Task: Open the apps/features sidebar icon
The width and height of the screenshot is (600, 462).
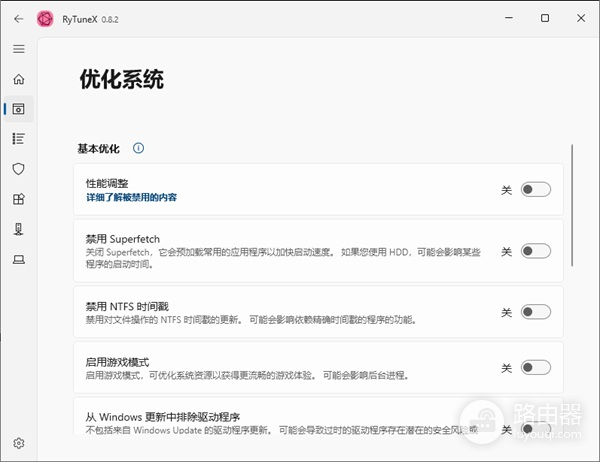Action: (18, 199)
